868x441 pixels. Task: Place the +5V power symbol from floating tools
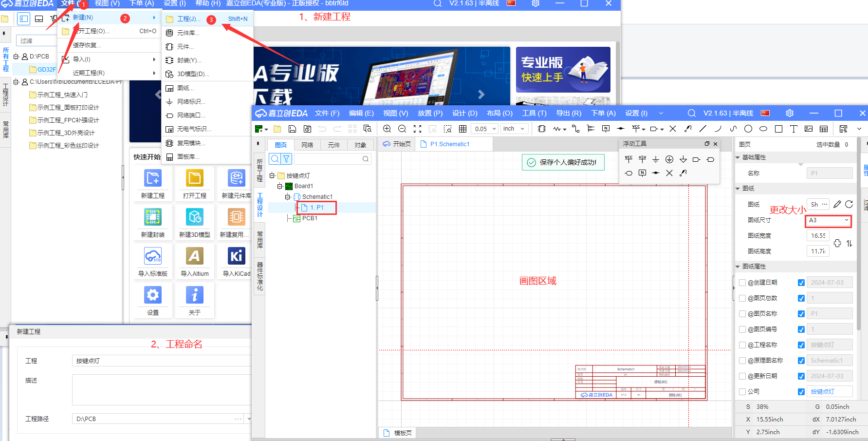click(x=642, y=159)
